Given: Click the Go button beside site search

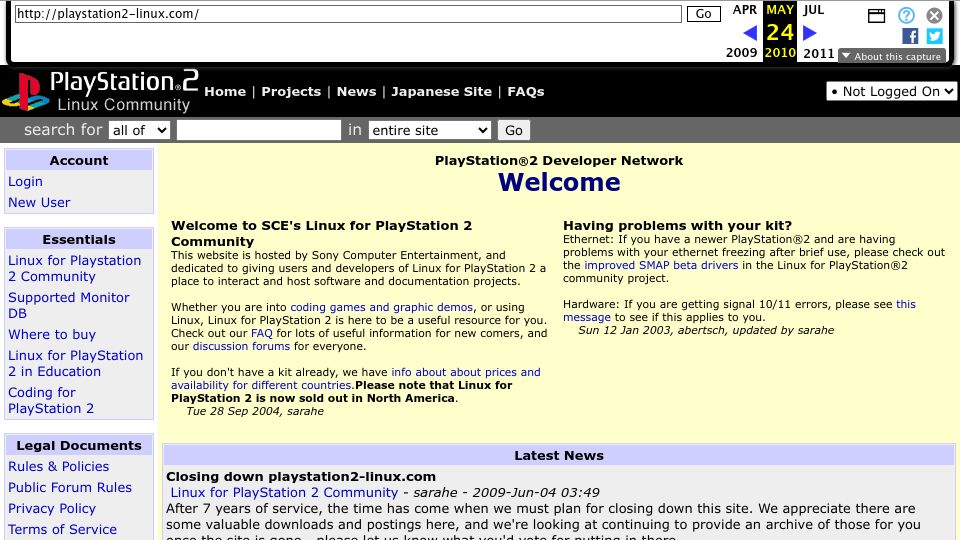Looking at the screenshot, I should [x=514, y=130].
